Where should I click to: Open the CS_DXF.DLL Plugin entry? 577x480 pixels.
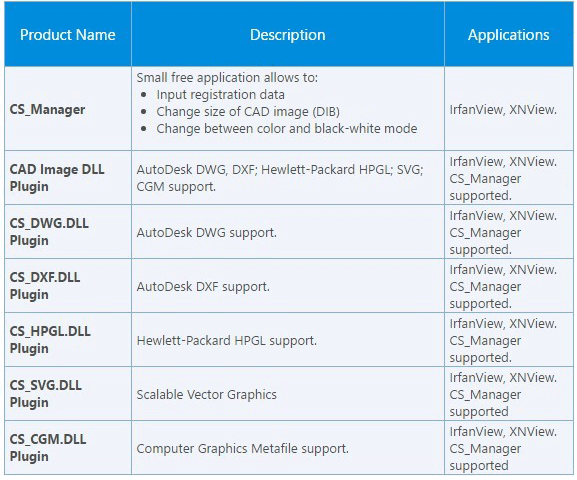point(45,286)
